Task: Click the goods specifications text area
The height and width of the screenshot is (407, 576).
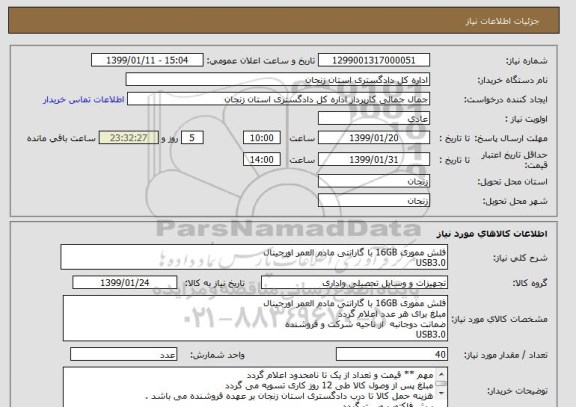Action: 255,318
